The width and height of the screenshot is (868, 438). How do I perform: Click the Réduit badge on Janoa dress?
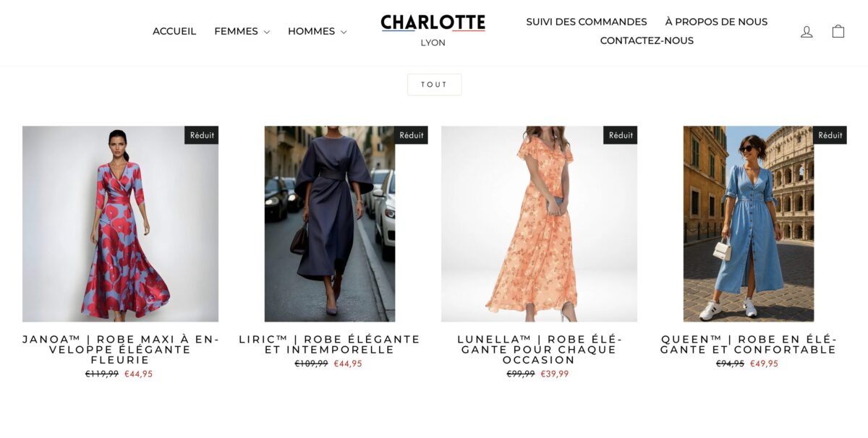pos(201,135)
